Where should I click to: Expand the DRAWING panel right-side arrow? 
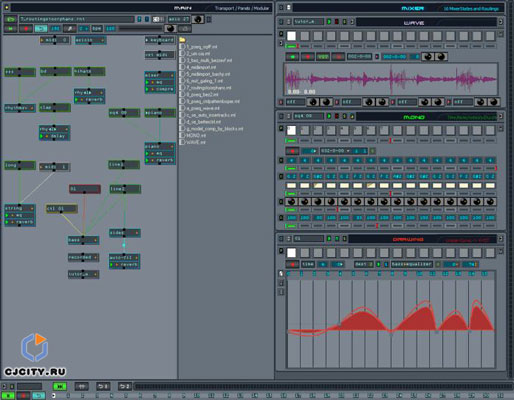point(500,239)
